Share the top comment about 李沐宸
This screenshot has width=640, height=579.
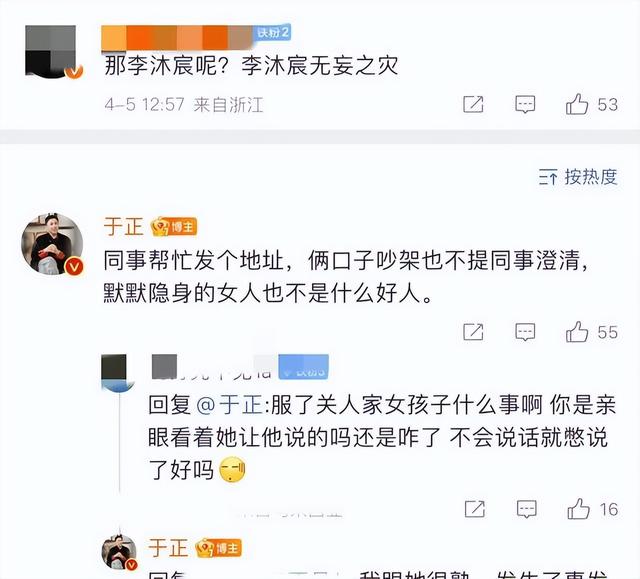tap(473, 104)
